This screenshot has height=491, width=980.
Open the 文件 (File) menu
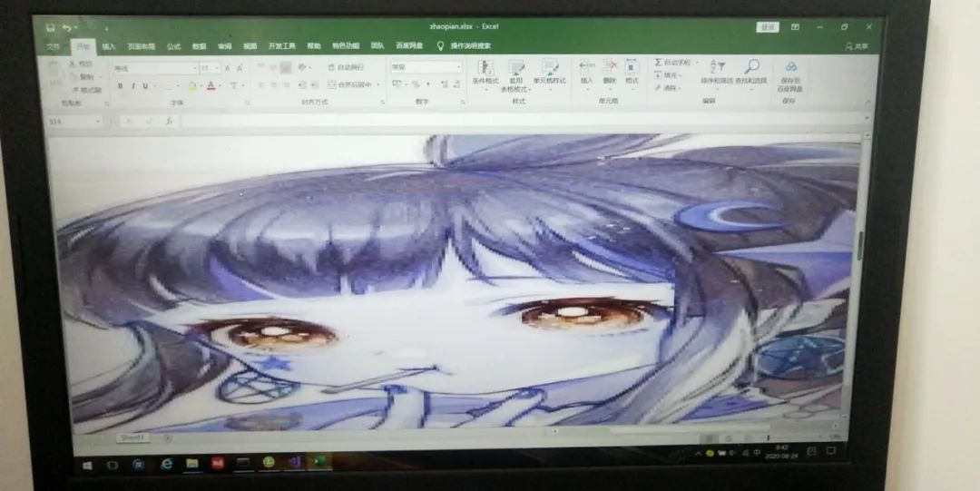(54, 46)
